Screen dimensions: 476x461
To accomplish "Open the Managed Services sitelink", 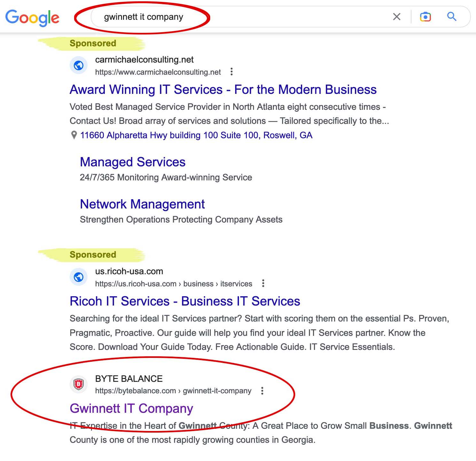I will pos(133,162).
